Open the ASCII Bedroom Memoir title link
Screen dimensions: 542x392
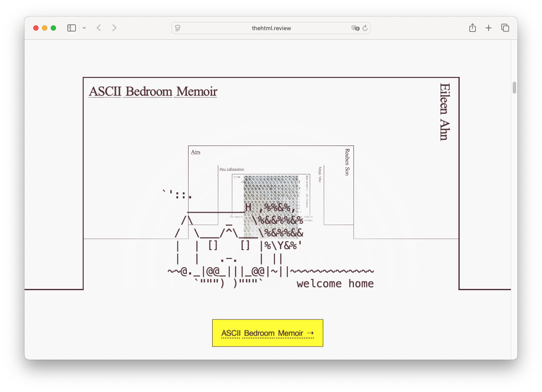click(x=153, y=92)
